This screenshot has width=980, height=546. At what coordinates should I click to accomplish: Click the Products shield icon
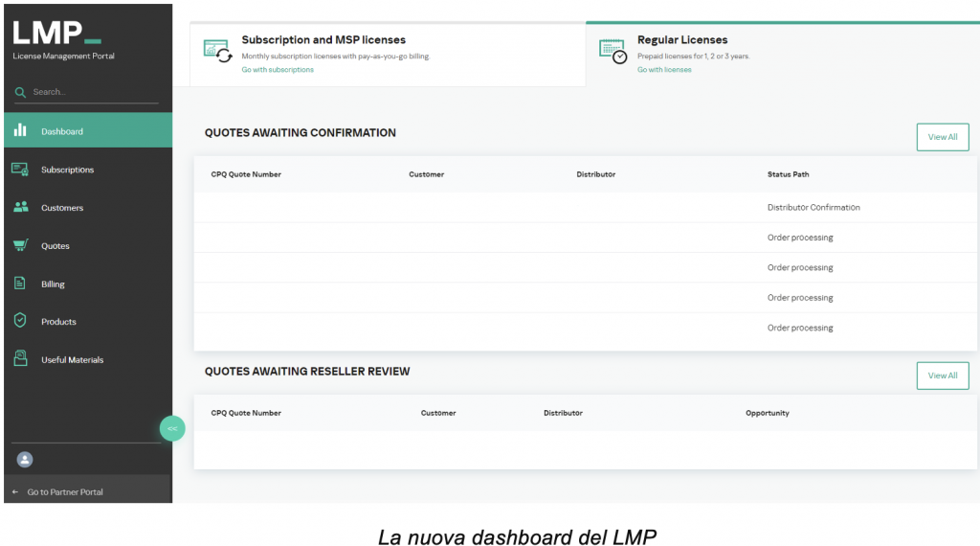click(x=20, y=321)
